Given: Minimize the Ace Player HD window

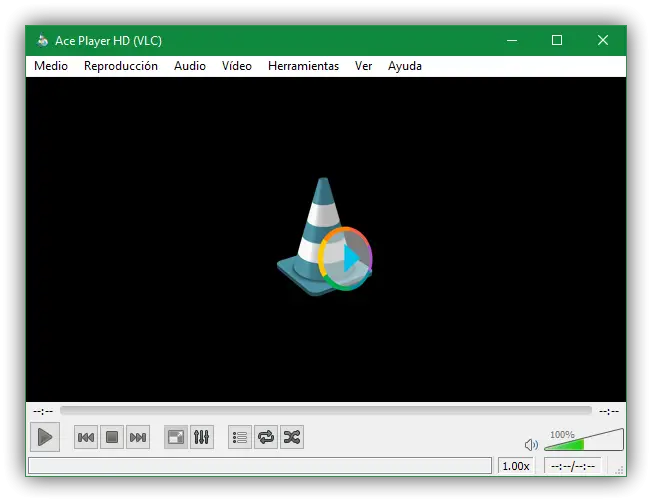Looking at the screenshot, I should point(512,40).
